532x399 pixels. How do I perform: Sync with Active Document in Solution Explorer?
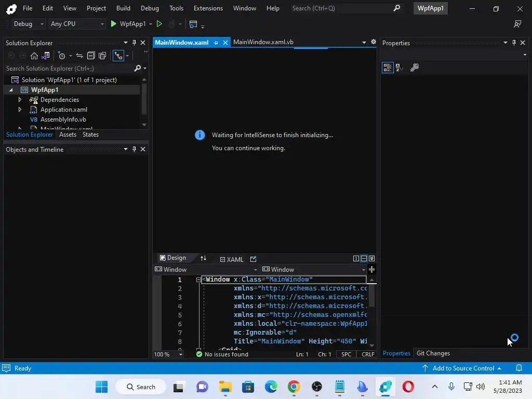[x=79, y=56]
